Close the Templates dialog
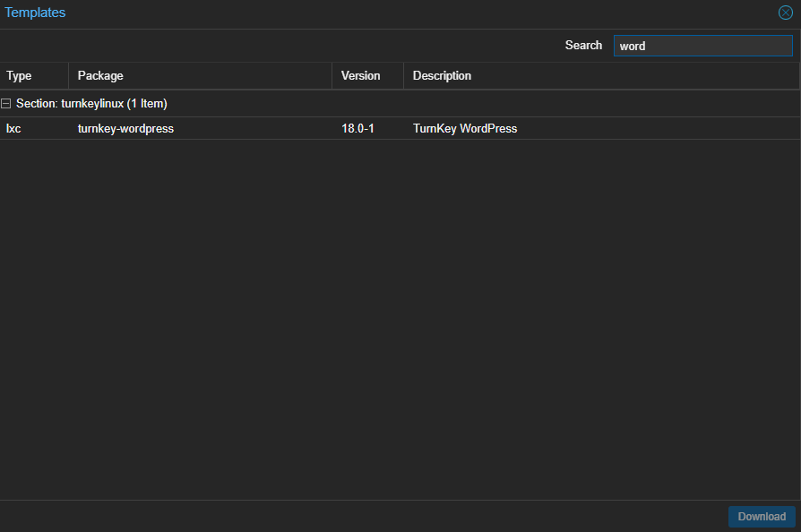This screenshot has height=532, width=801. 785,13
